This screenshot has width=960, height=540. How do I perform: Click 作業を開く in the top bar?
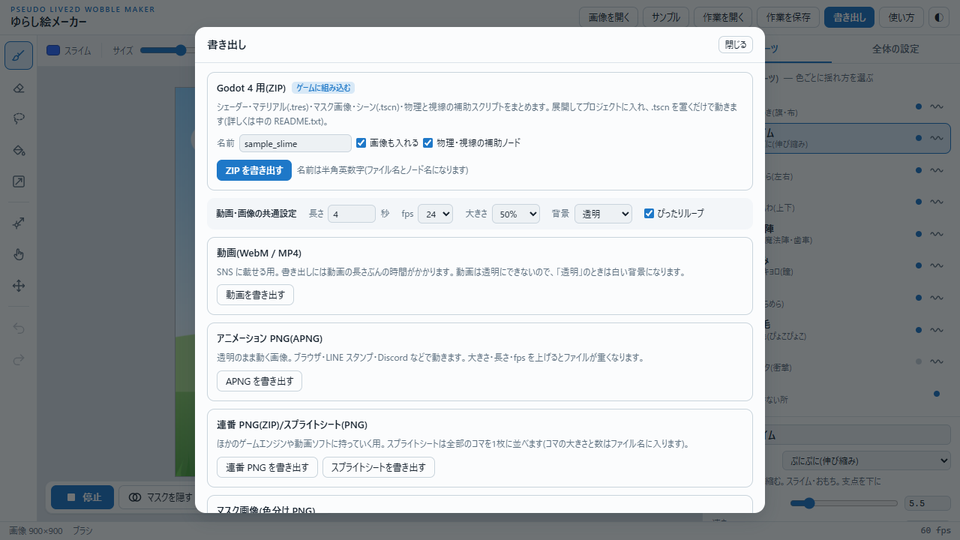click(723, 17)
